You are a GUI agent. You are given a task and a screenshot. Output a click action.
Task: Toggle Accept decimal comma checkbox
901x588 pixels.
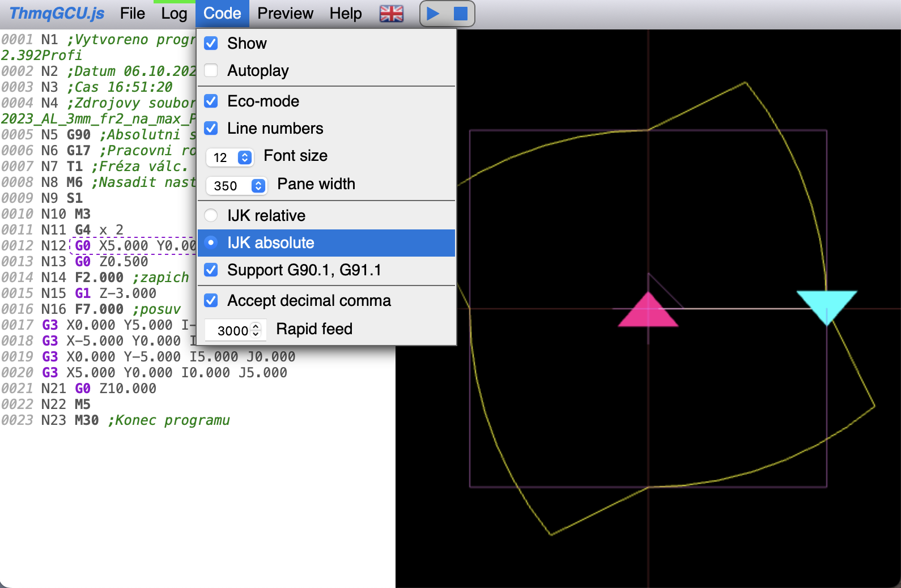(211, 301)
